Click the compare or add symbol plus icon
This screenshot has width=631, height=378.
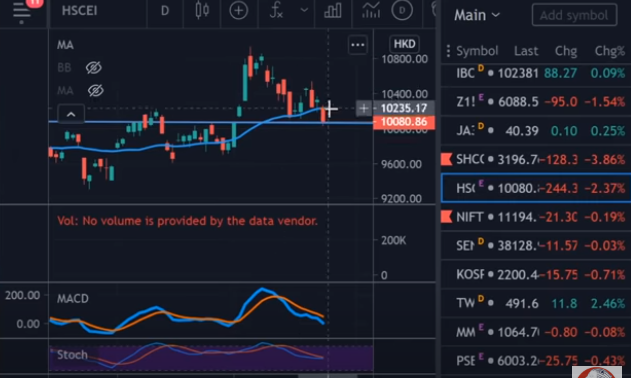click(x=239, y=10)
